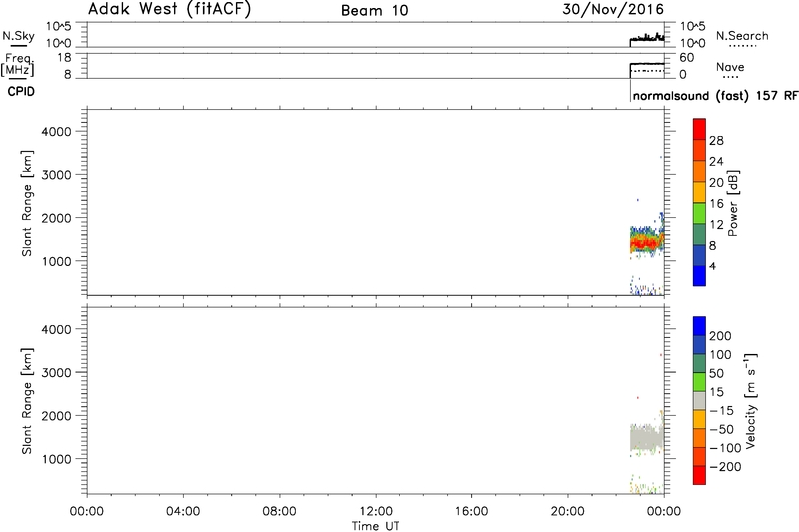Click the red-orange power echo band in upper plot
The width and height of the screenshot is (799, 532).
[x=646, y=243]
